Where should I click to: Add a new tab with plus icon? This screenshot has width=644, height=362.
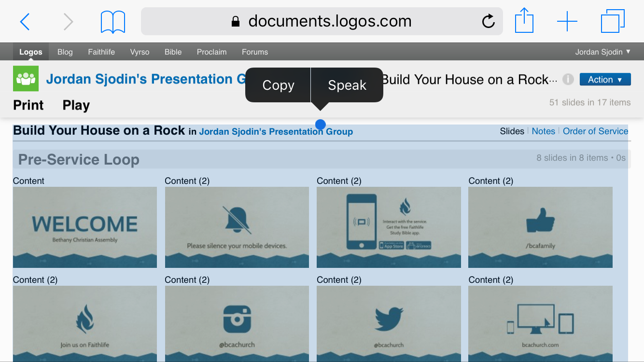tap(567, 22)
